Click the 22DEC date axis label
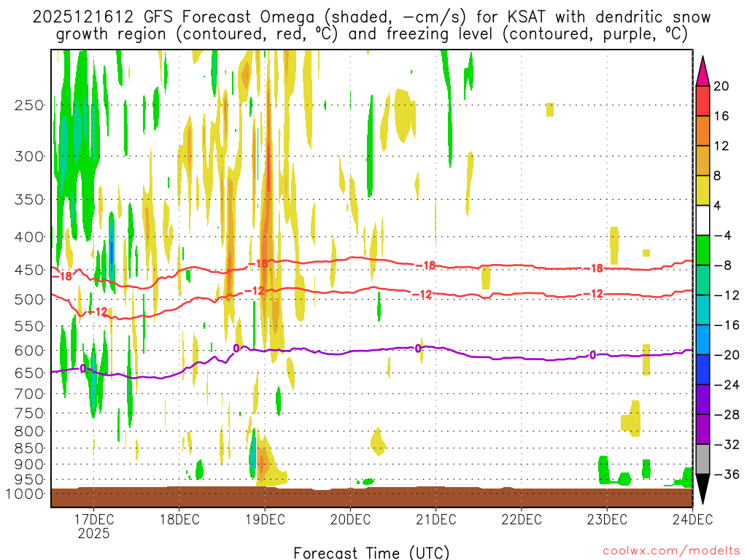 point(521,519)
